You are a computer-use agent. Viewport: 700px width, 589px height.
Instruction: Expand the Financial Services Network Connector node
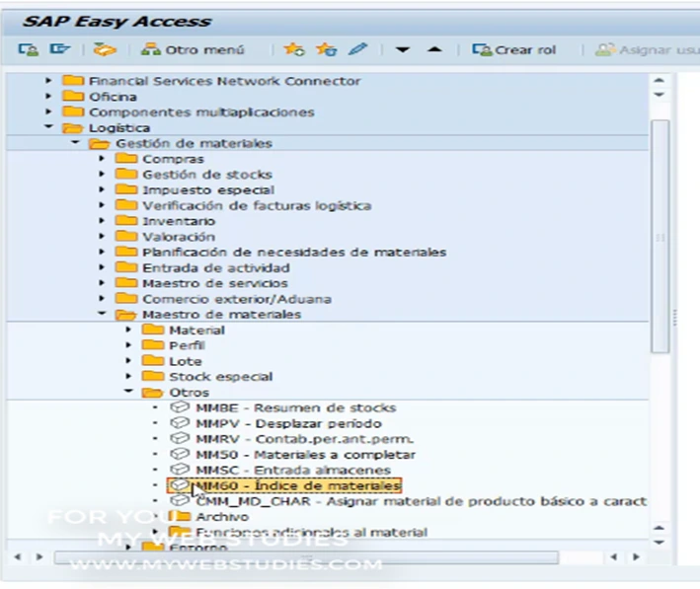[x=48, y=81]
